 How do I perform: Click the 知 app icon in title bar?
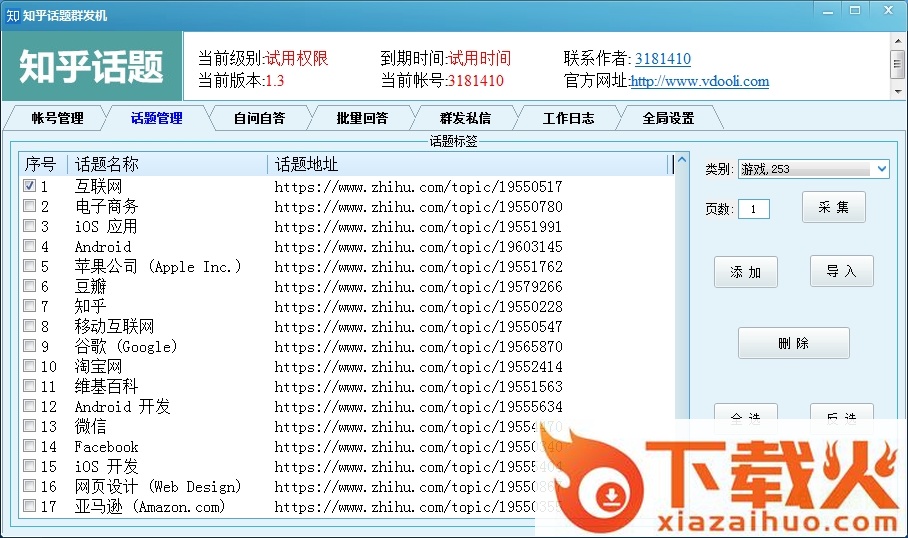tap(12, 16)
